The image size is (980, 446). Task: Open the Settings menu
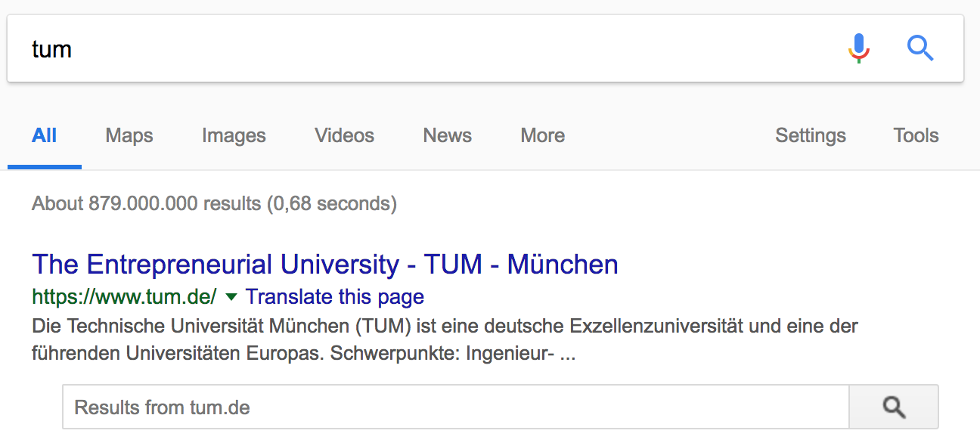[x=811, y=136]
